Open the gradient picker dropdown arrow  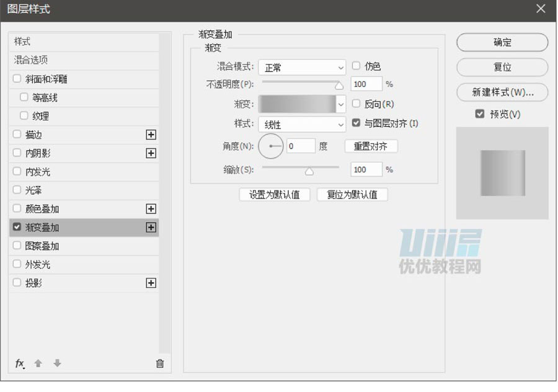(340, 104)
